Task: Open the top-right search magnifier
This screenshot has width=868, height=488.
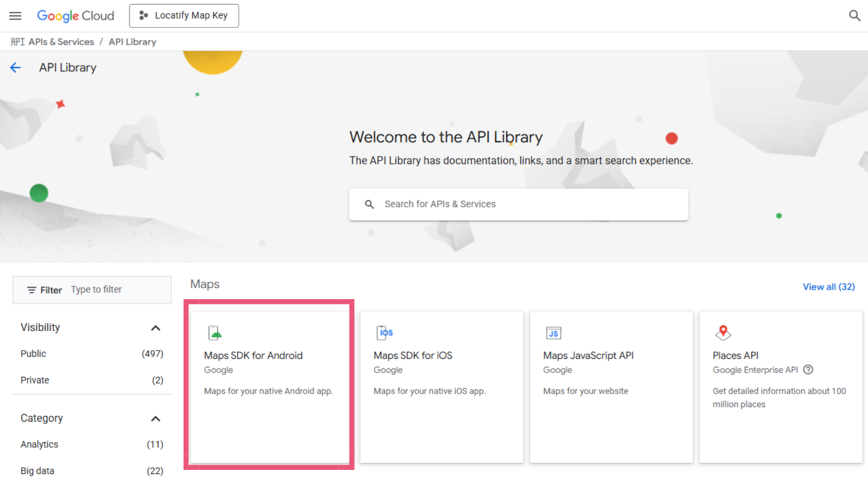Action: (854, 16)
